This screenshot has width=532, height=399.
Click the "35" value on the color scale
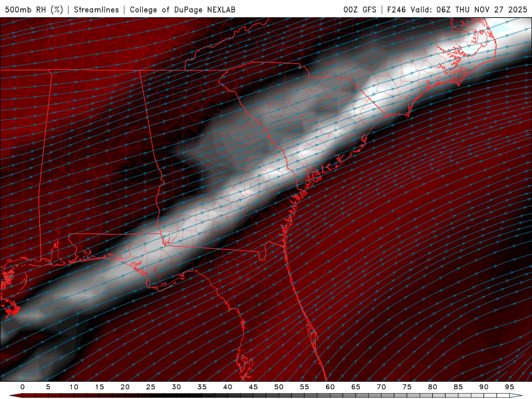click(x=202, y=387)
